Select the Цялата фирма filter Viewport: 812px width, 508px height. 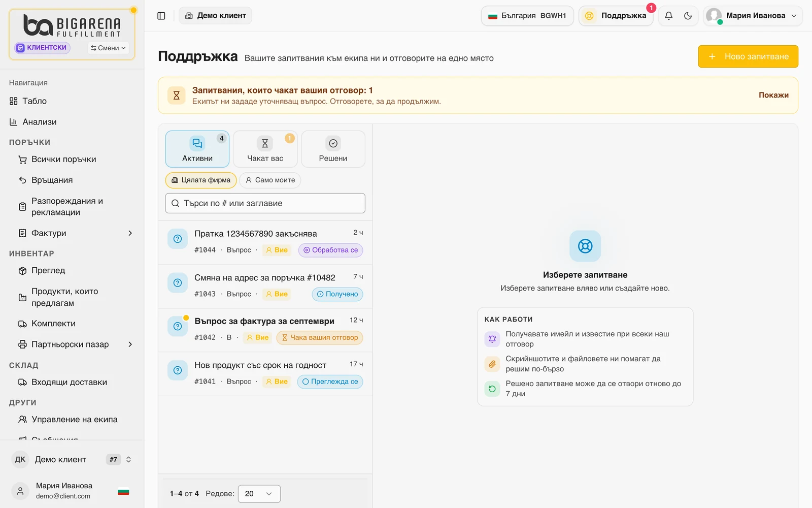[x=201, y=180]
